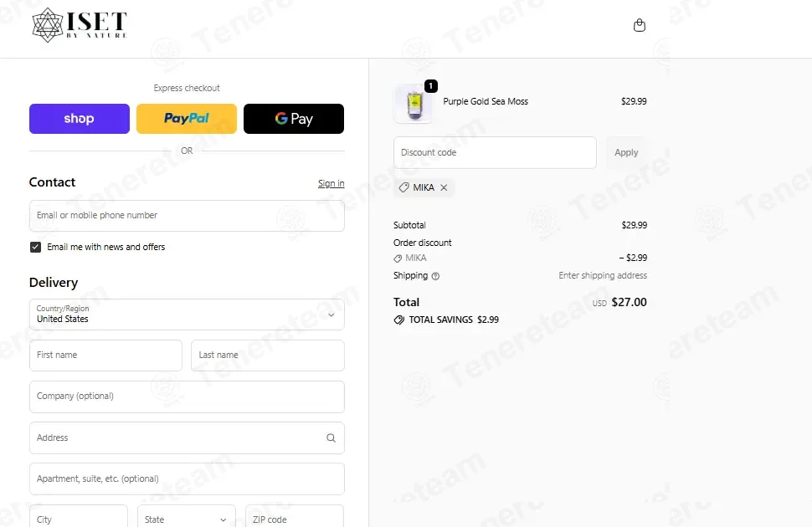The height and width of the screenshot is (527, 812).
Task: Click the Apply discount button
Action: click(626, 152)
